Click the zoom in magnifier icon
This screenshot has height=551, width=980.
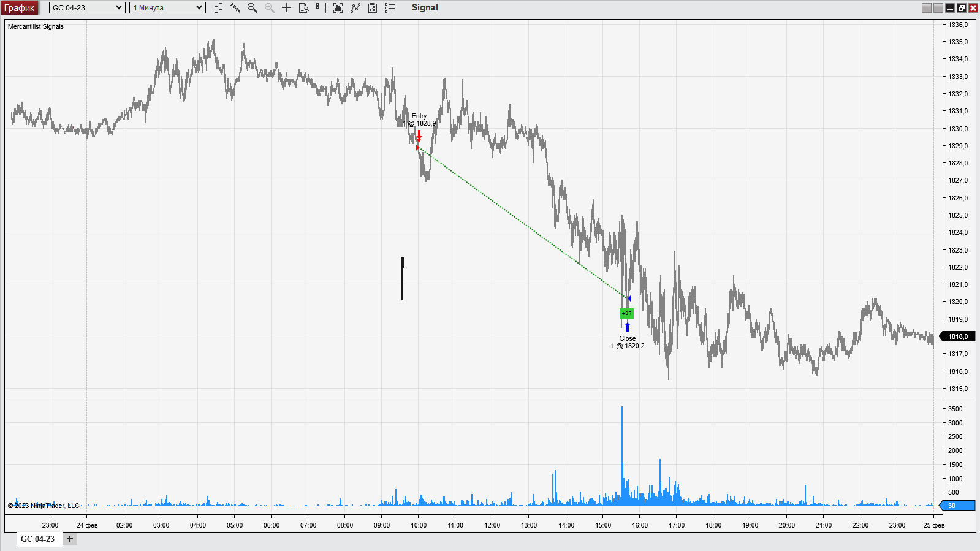tap(253, 8)
